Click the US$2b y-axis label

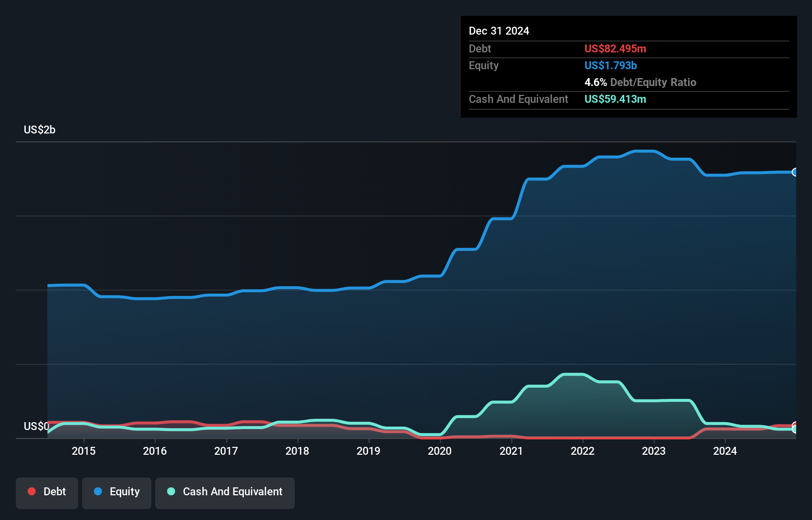point(40,130)
